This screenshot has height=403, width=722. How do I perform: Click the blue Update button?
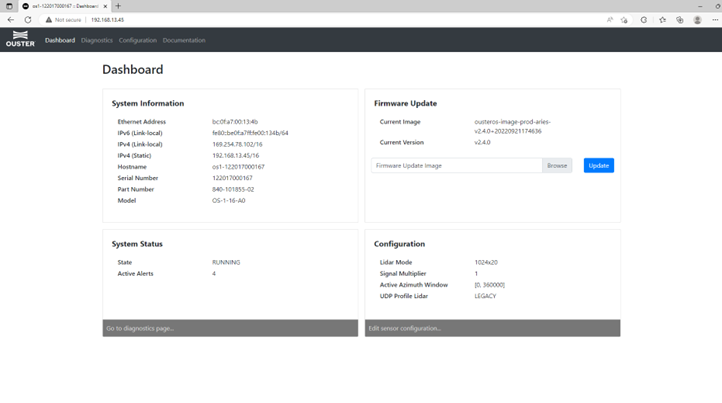click(x=598, y=165)
